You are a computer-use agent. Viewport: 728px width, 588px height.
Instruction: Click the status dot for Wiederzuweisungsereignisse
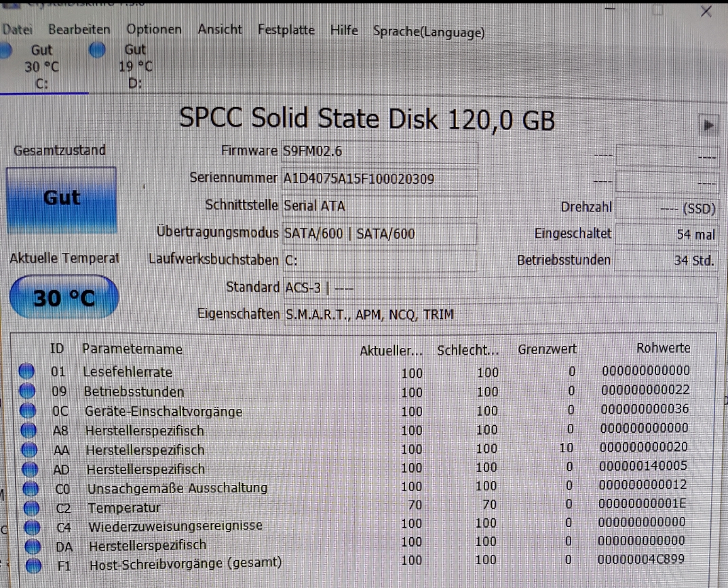[32, 527]
